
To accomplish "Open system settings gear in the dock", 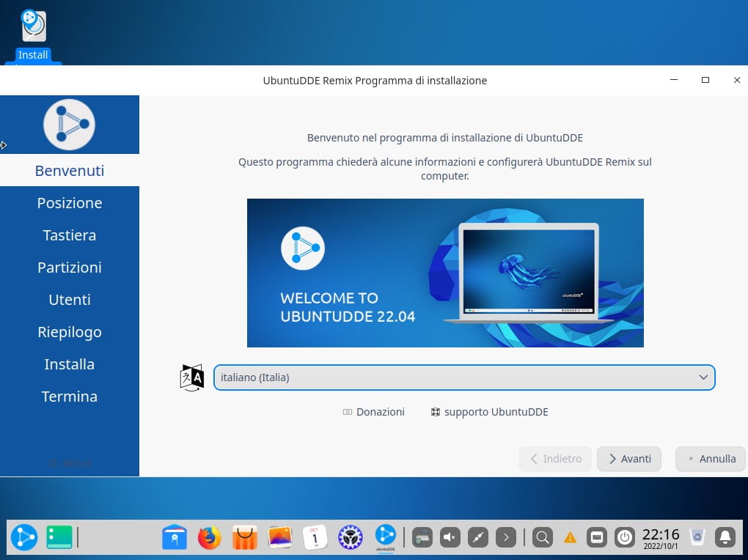I will click(351, 537).
